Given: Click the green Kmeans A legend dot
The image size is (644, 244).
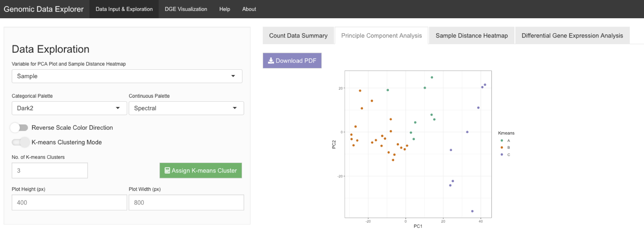Looking at the screenshot, I should 502,141.
